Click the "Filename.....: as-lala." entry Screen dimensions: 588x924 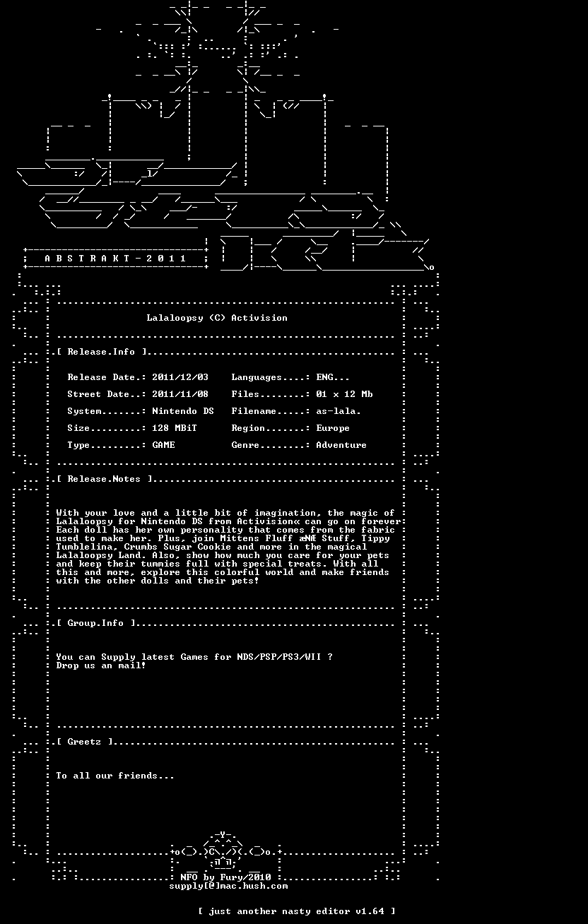pos(296,411)
